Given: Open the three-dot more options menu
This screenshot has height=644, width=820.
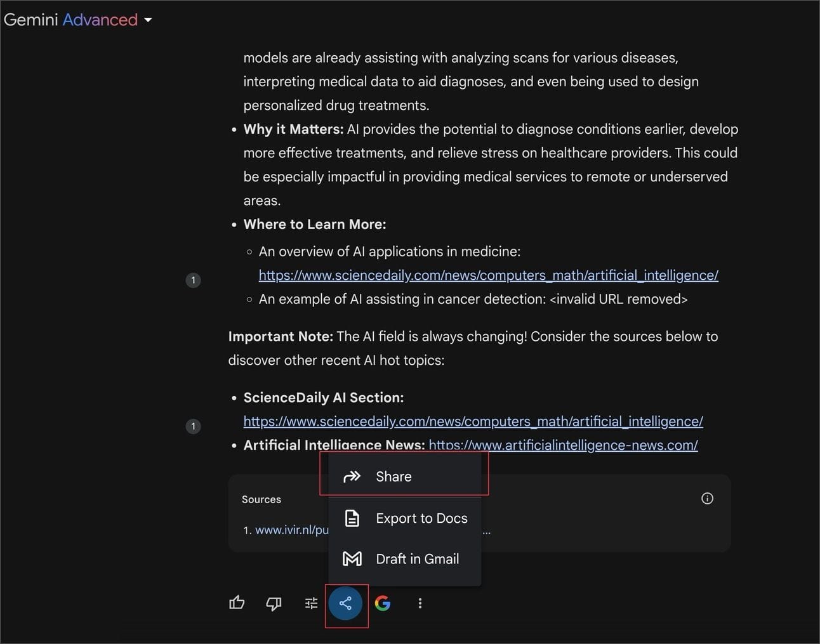Looking at the screenshot, I should [x=420, y=603].
